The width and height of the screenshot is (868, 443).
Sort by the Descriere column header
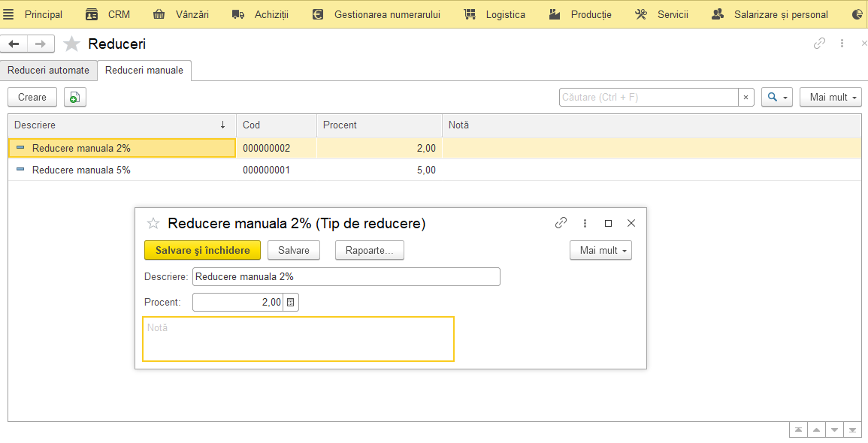click(122, 125)
